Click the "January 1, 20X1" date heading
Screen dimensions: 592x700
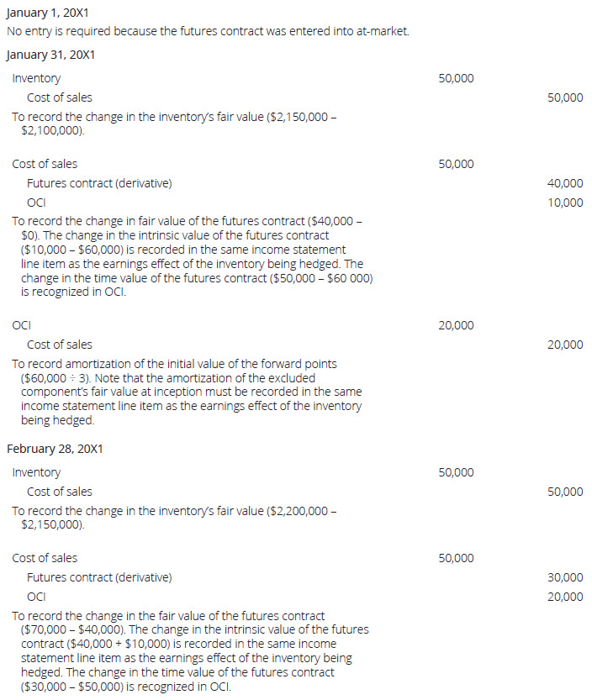pyautogui.click(x=47, y=15)
